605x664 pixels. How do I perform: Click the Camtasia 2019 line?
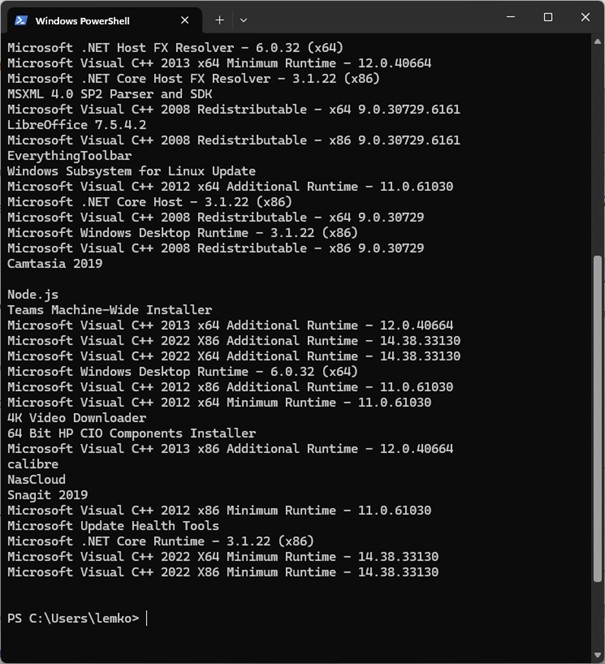(57, 264)
